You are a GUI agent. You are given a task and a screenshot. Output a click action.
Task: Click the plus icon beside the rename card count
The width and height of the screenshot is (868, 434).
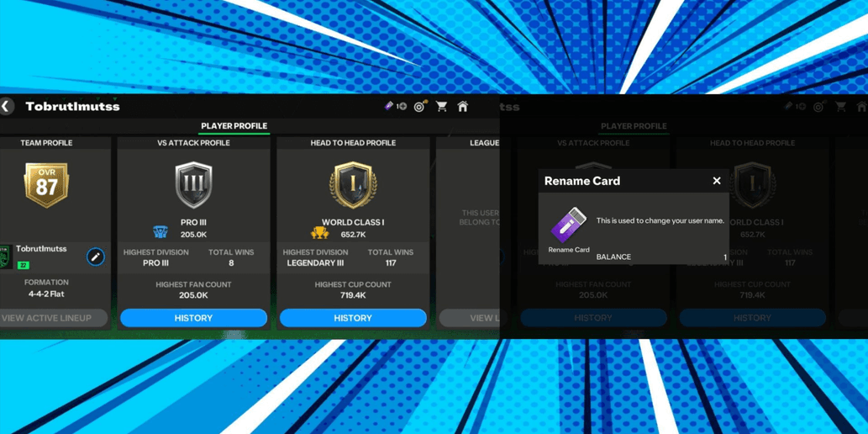(402, 107)
